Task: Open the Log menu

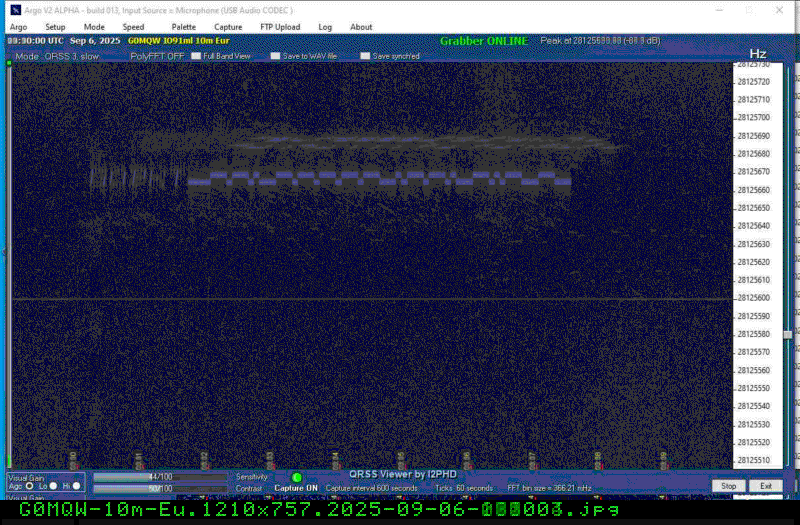Action: click(325, 27)
